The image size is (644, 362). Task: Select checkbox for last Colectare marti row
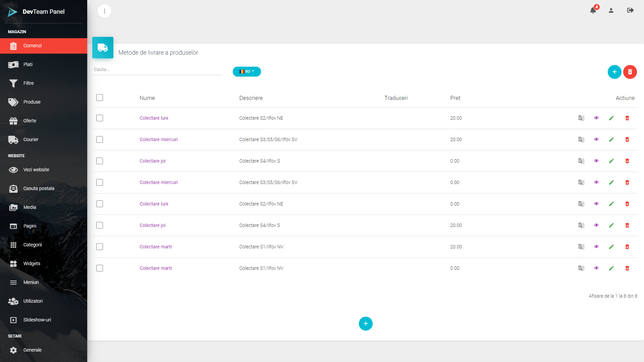tap(100, 268)
